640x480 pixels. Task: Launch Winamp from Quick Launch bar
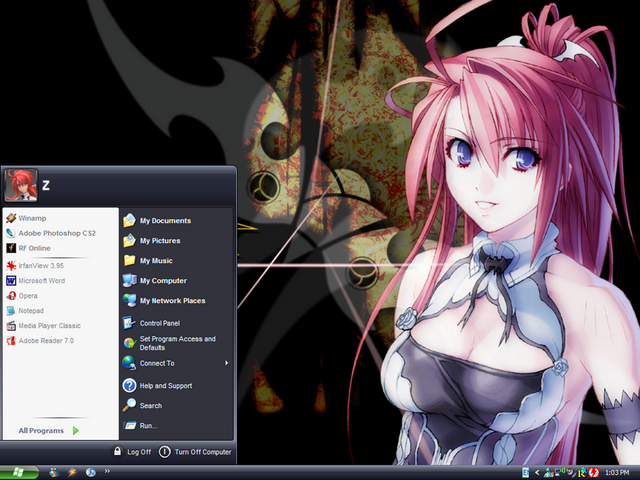coord(72,473)
